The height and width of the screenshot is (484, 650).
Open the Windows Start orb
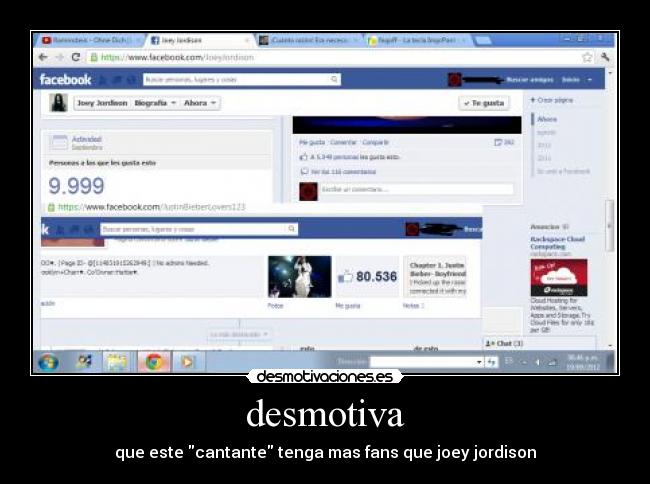[49, 362]
